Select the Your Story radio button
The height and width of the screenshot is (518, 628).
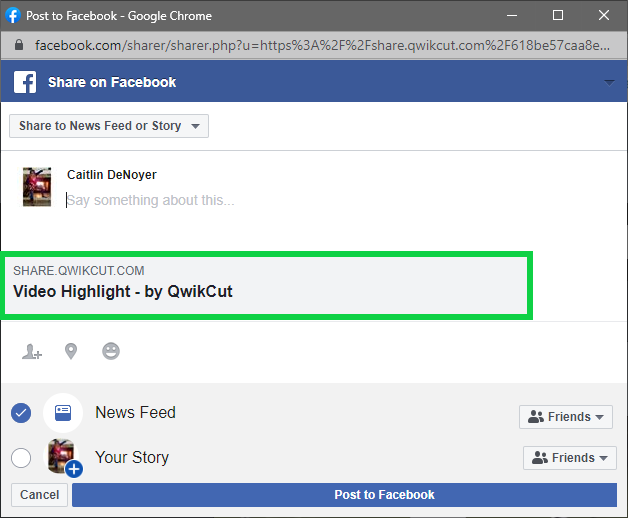point(21,458)
